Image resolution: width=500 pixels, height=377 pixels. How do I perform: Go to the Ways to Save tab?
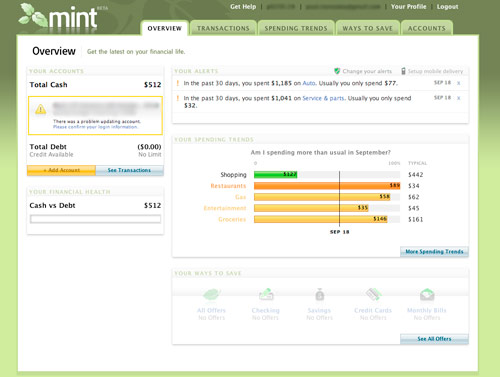(x=368, y=28)
